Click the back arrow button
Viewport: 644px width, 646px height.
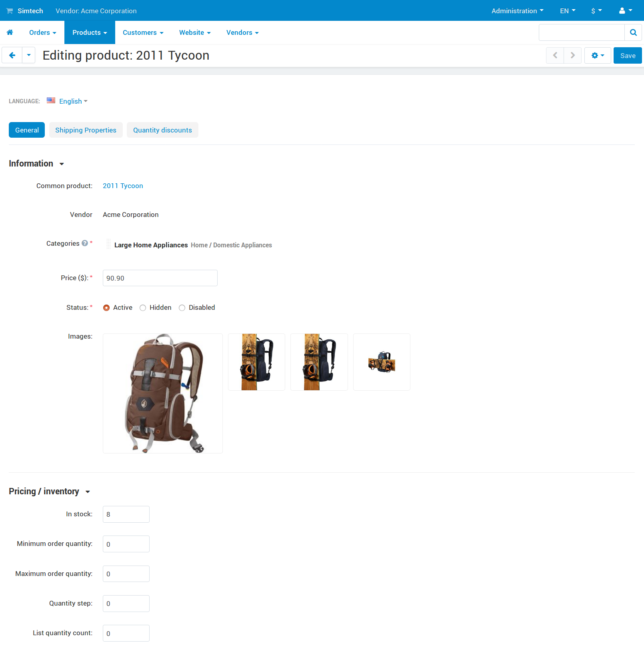coord(12,55)
